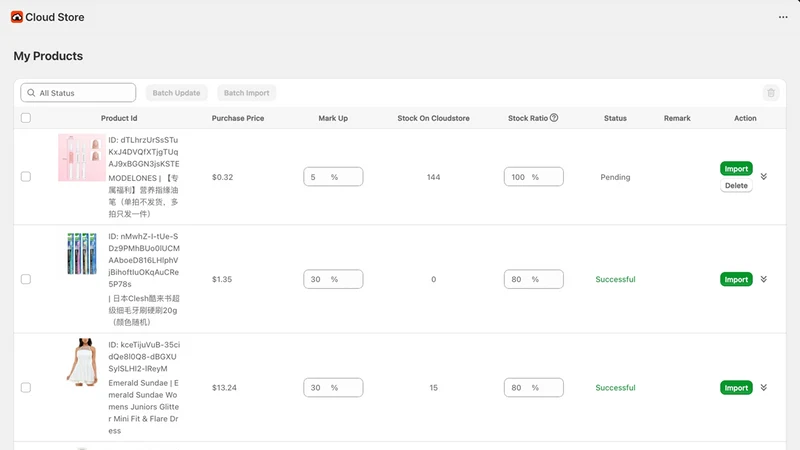Click Successful status in Emerald Sundae row

click(615, 388)
